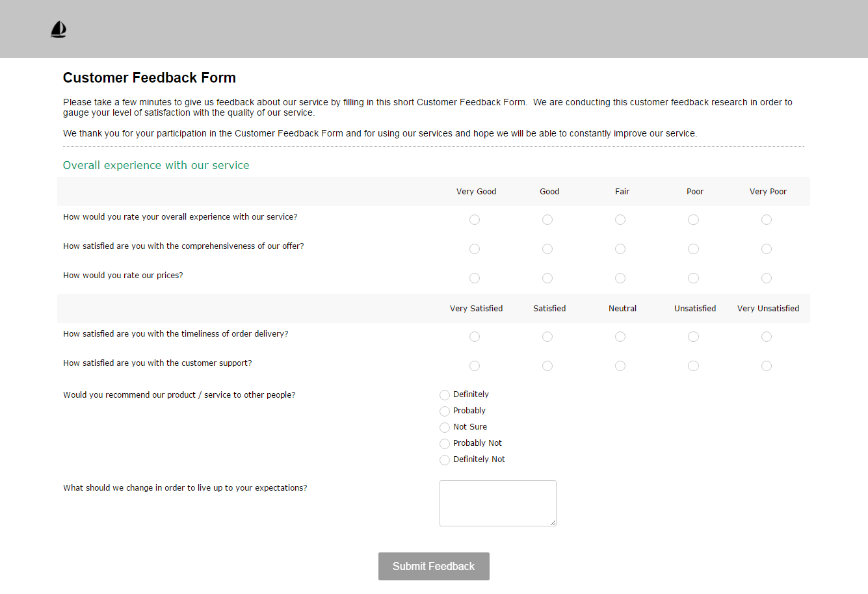Viewport: 868px width, 594px height.
Task: Select Definitely for recommending the service
Action: [x=445, y=395]
